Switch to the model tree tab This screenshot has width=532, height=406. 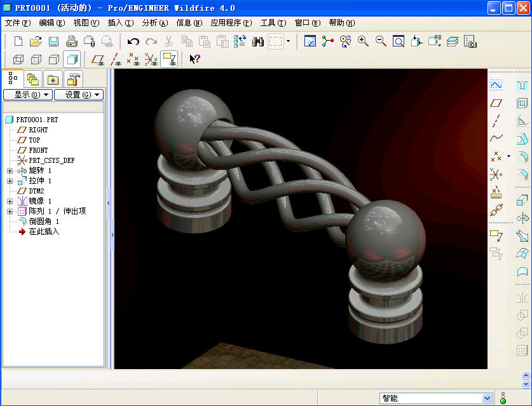tap(13, 78)
